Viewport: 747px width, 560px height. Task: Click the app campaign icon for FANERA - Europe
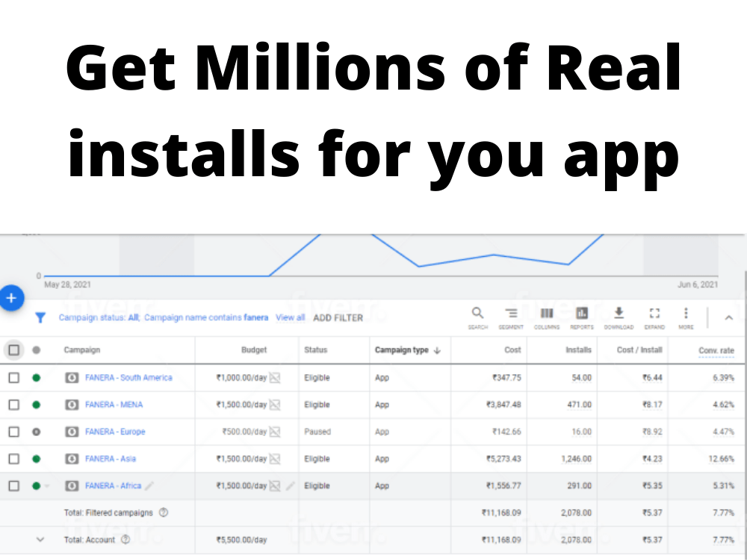72,432
